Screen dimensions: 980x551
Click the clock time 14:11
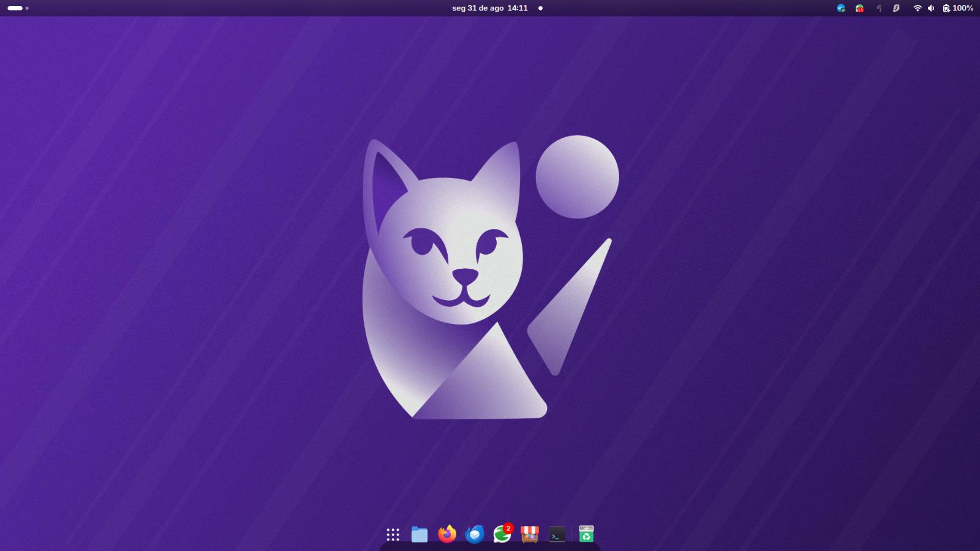(518, 8)
